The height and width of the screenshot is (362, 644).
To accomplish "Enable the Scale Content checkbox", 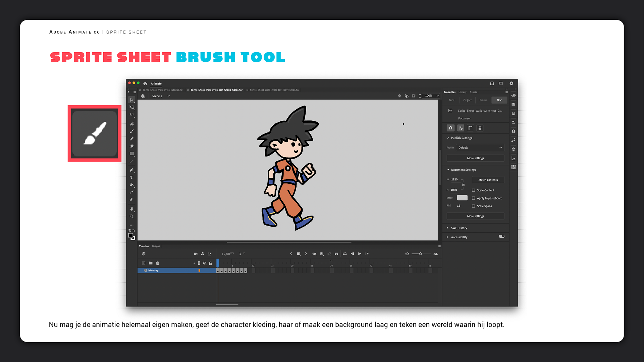I will pos(474,190).
